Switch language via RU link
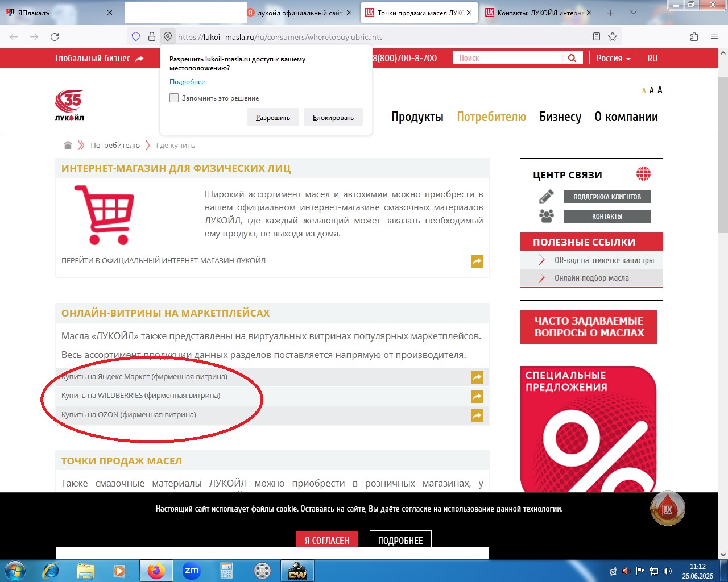The height and width of the screenshot is (582, 728). [652, 58]
